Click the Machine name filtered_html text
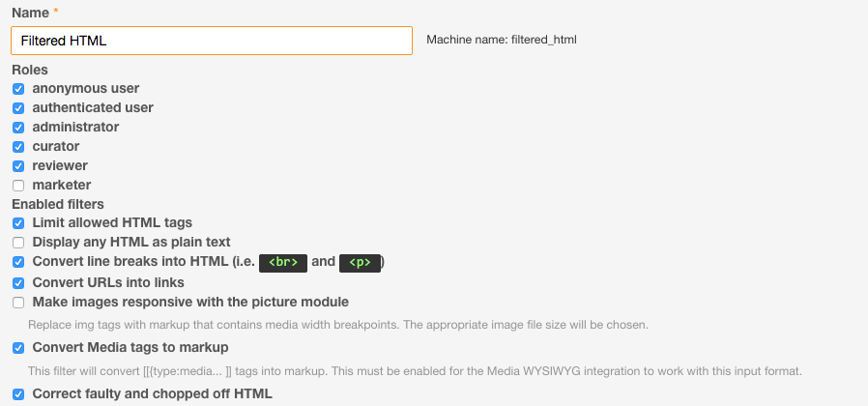Image resolution: width=868 pixels, height=406 pixels. point(502,41)
